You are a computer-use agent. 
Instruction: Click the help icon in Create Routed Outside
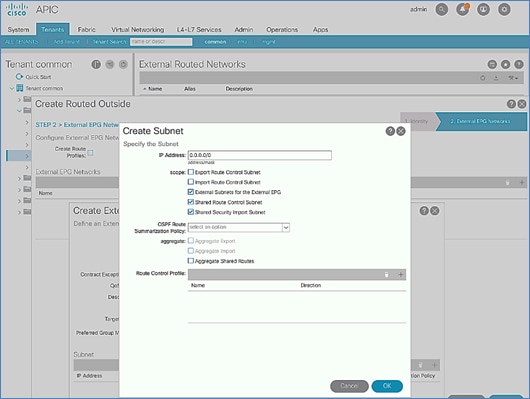(511, 104)
